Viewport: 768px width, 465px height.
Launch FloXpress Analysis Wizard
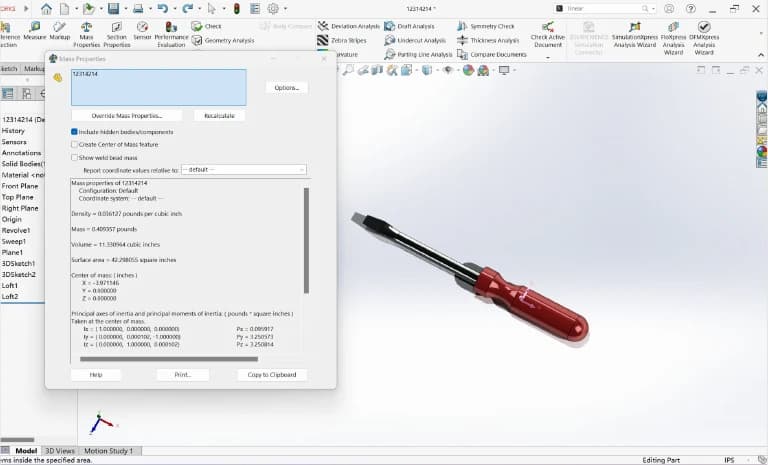point(673,38)
